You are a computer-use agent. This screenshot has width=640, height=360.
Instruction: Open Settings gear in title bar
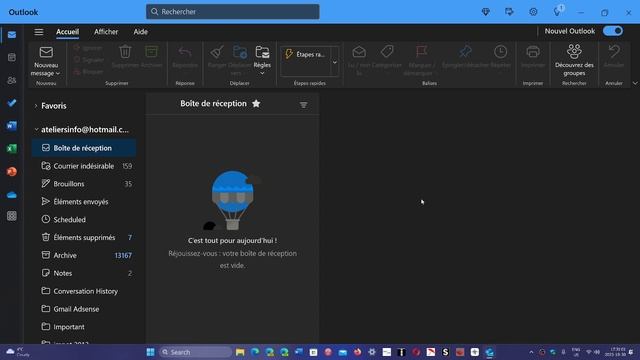point(533,12)
